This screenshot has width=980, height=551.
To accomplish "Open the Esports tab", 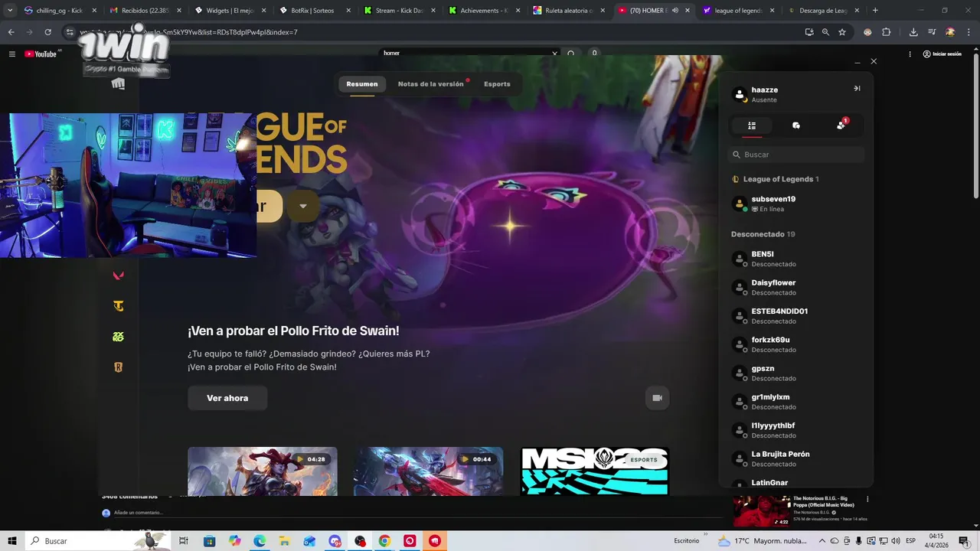I will point(497,84).
